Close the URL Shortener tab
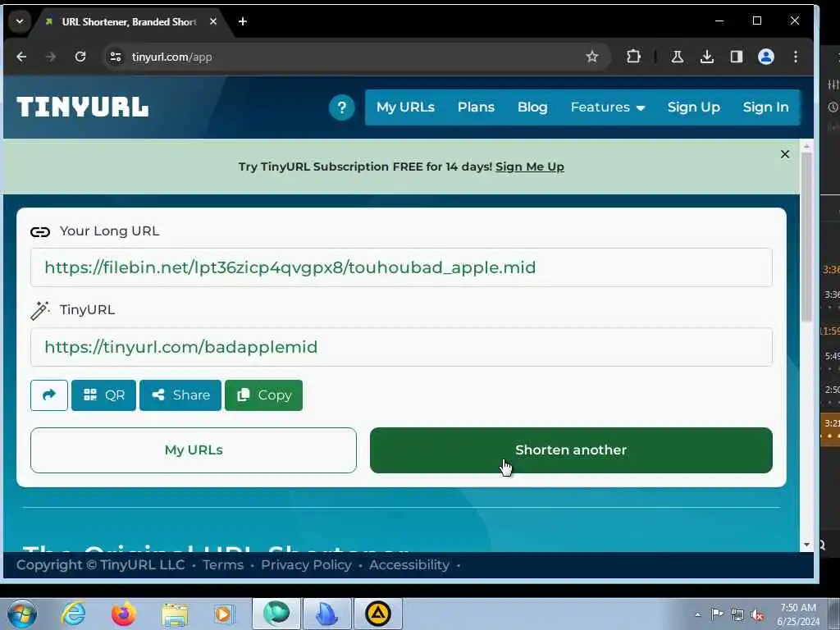 (213, 21)
